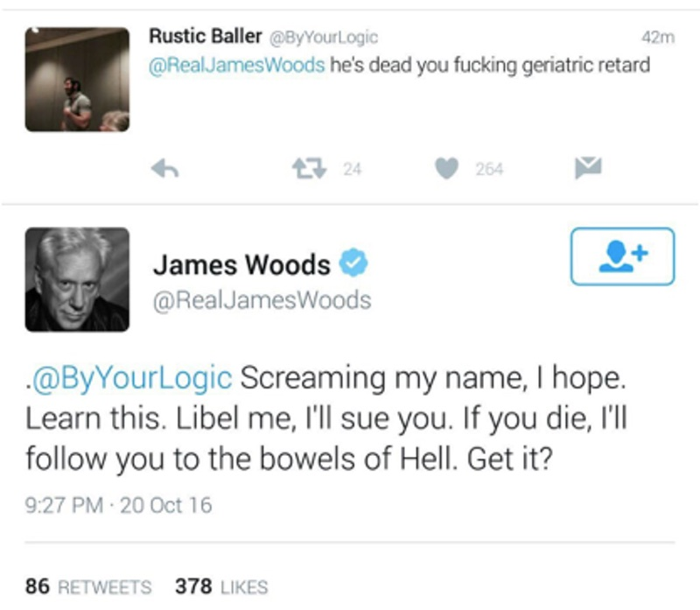This screenshot has width=700, height=610.
Task: Retweet Rustic Baller's reply
Action: pos(310,169)
